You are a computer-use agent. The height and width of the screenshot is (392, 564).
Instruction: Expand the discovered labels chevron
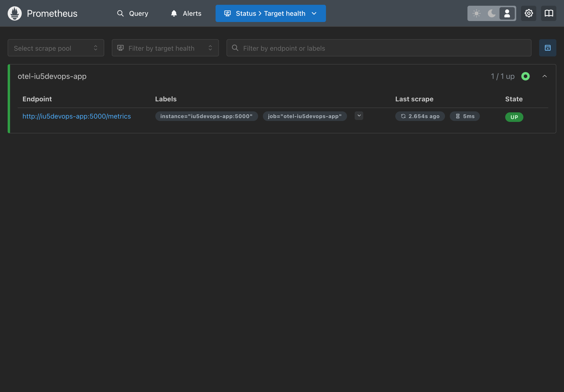tap(359, 116)
